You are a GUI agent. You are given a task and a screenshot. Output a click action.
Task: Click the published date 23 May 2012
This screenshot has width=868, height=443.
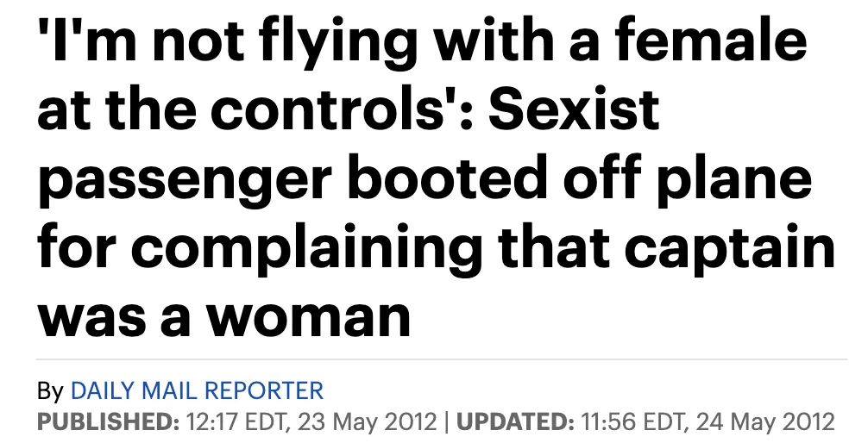tap(368, 421)
